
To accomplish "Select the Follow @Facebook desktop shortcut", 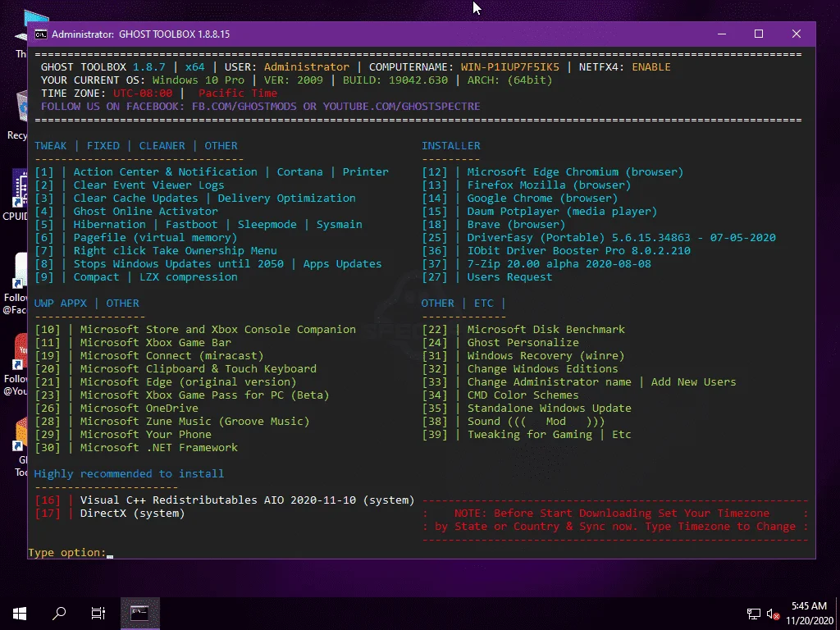I will (x=16, y=284).
